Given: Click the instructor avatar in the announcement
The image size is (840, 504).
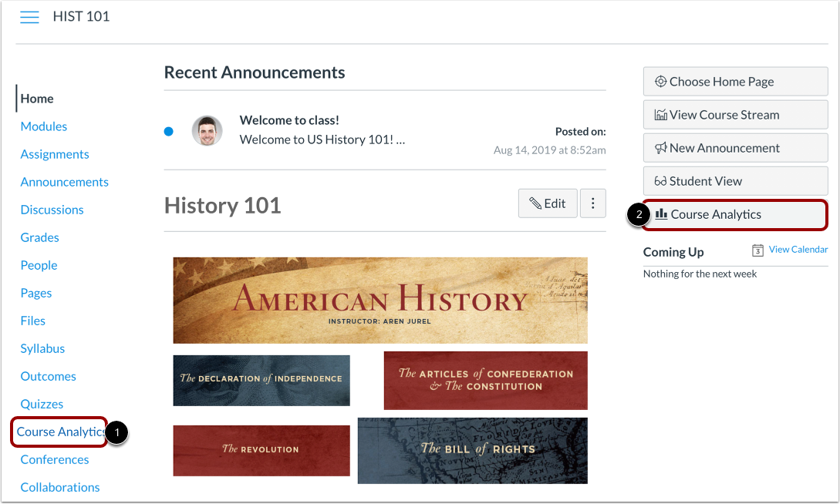Looking at the screenshot, I should coord(207,130).
